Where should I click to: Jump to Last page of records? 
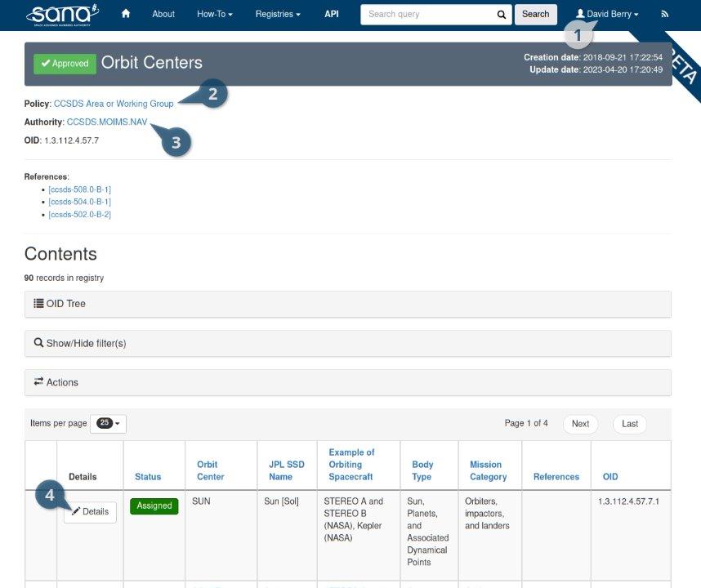(x=629, y=424)
